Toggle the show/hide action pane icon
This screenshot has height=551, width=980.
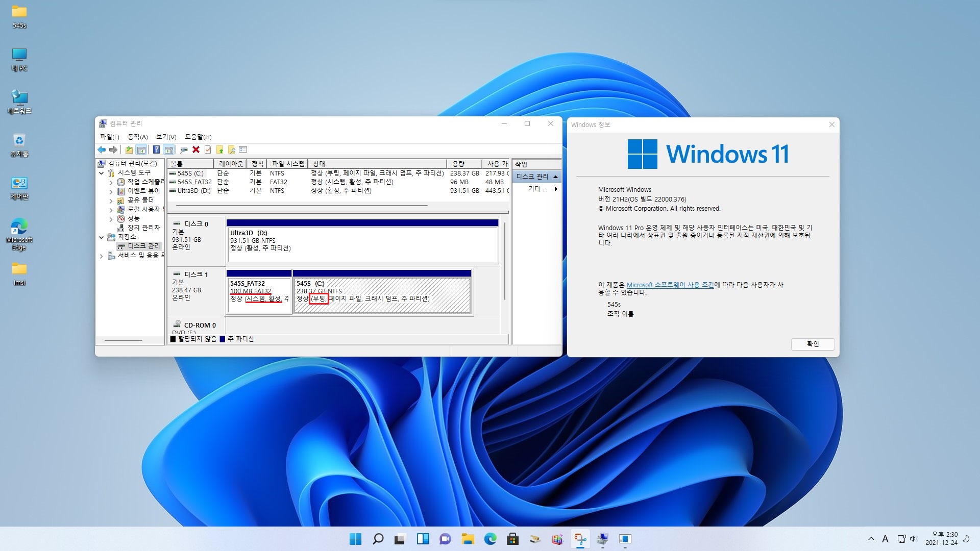pos(169,149)
